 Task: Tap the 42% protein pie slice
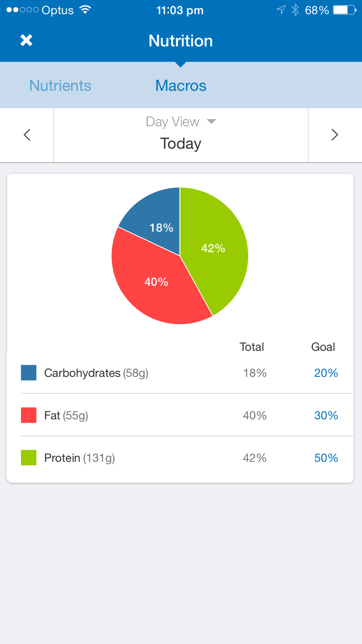tap(213, 248)
